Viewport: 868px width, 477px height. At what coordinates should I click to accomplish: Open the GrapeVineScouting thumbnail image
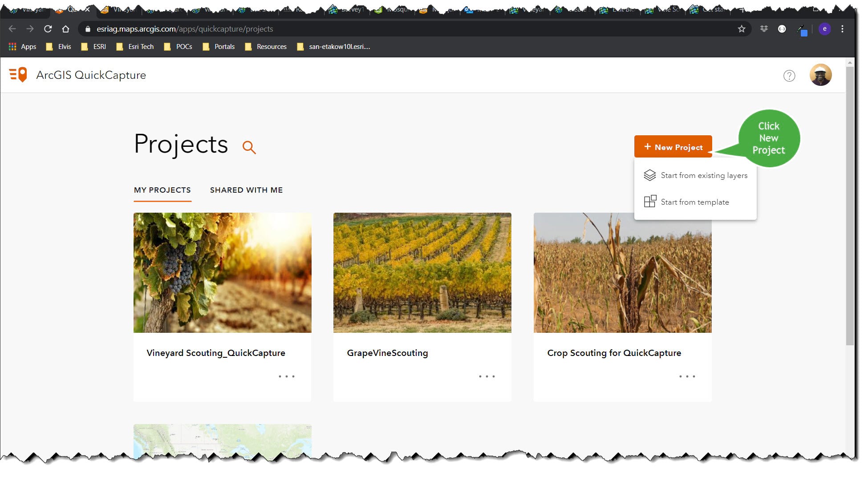pyautogui.click(x=422, y=273)
